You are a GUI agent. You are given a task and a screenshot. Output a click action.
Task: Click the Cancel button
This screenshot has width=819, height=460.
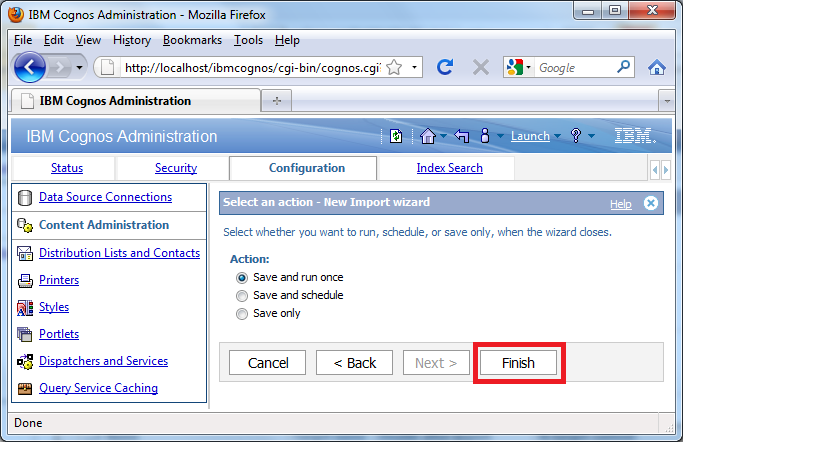coord(267,363)
